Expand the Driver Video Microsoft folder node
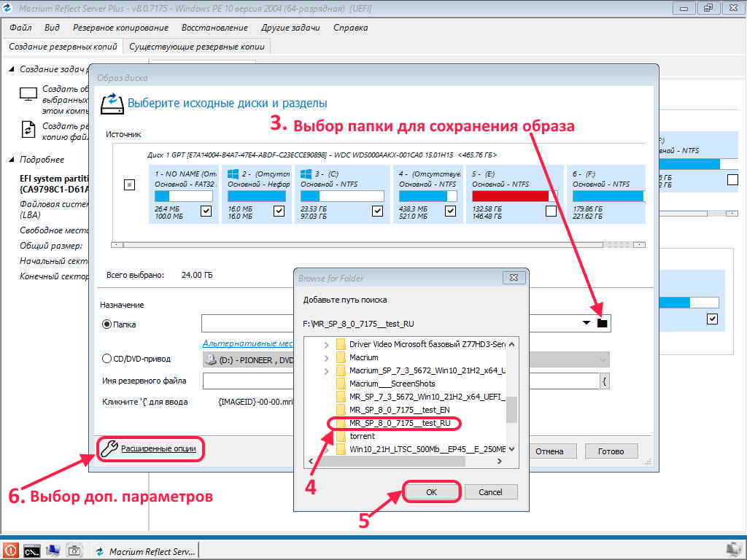Image resolution: width=747 pixels, height=560 pixels. (x=327, y=344)
